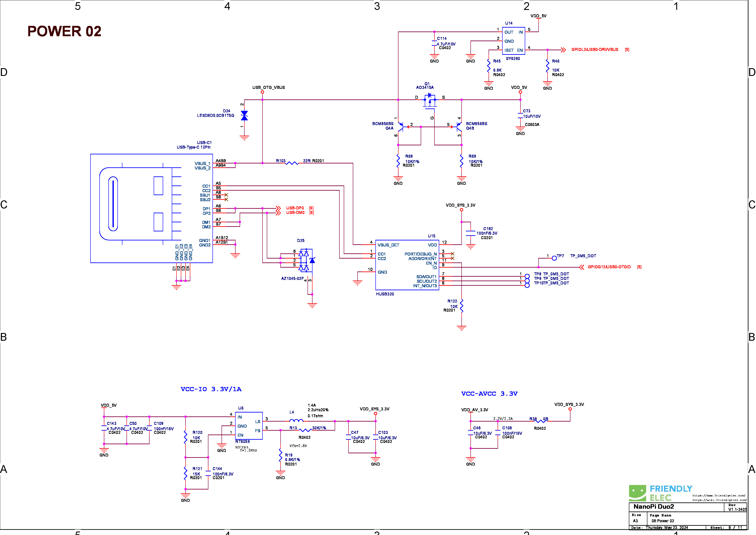Select the R38 0R resistor symbol
The image size is (756, 535).
click(x=541, y=421)
